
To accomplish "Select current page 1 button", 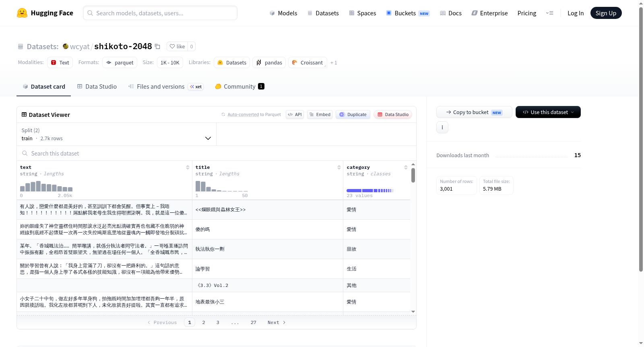I will [x=190, y=322].
